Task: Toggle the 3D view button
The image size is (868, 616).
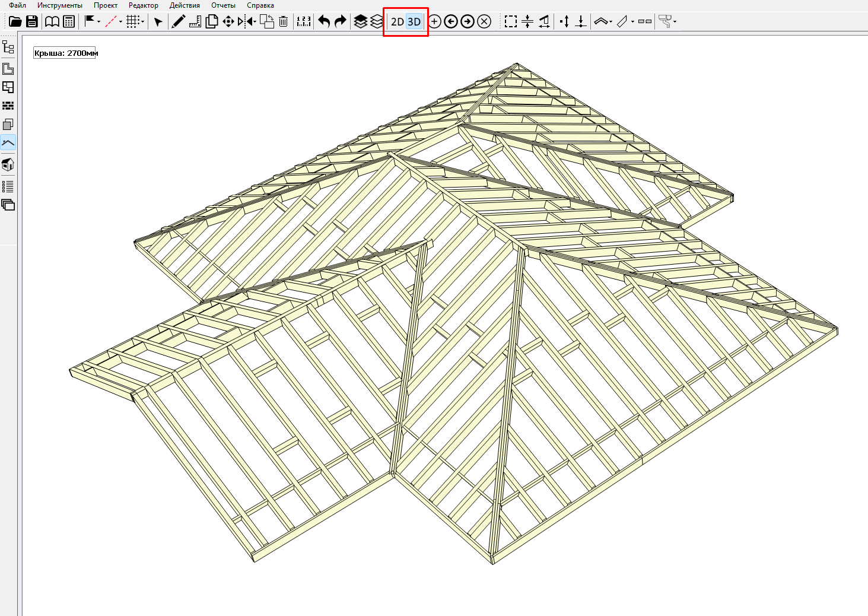Action: click(414, 22)
